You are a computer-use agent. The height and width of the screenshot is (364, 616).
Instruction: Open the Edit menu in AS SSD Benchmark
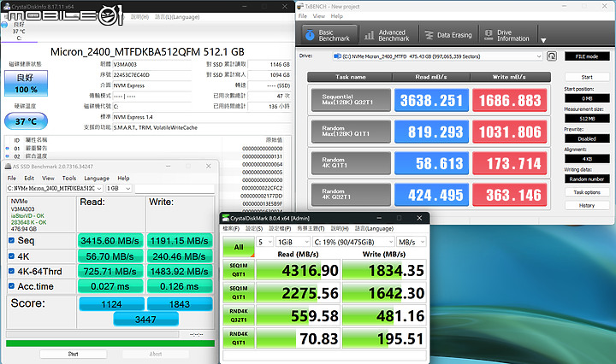click(29, 178)
